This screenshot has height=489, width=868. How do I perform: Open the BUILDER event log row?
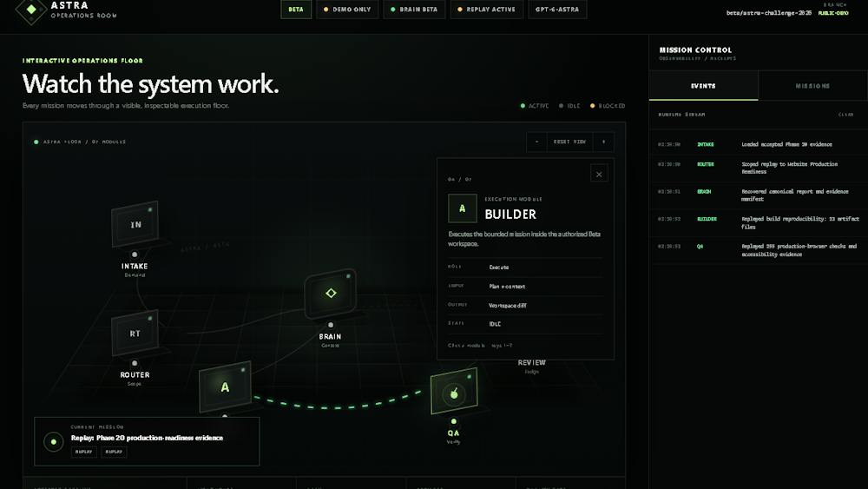759,222
